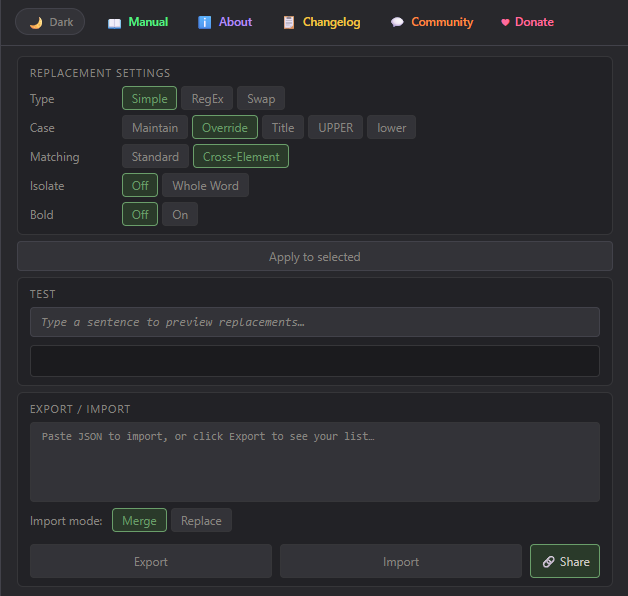Click the Share button

(x=565, y=561)
